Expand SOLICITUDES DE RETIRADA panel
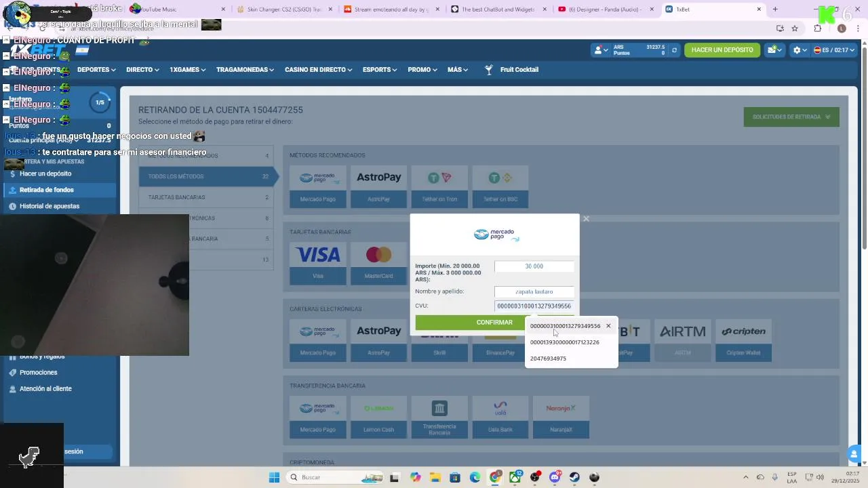This screenshot has width=868, height=488. click(x=791, y=117)
